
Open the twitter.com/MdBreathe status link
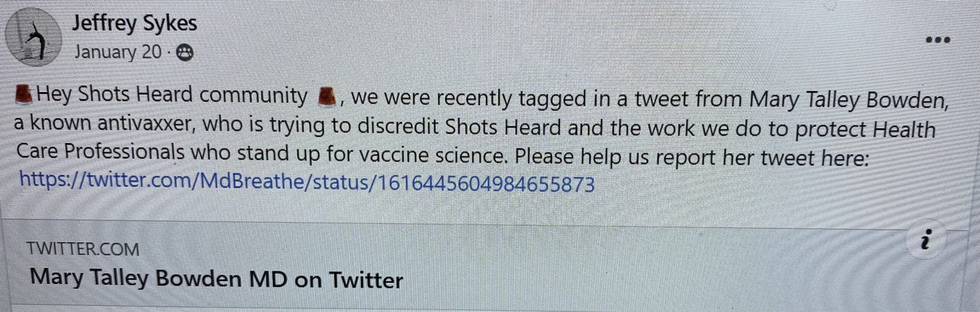point(307,182)
